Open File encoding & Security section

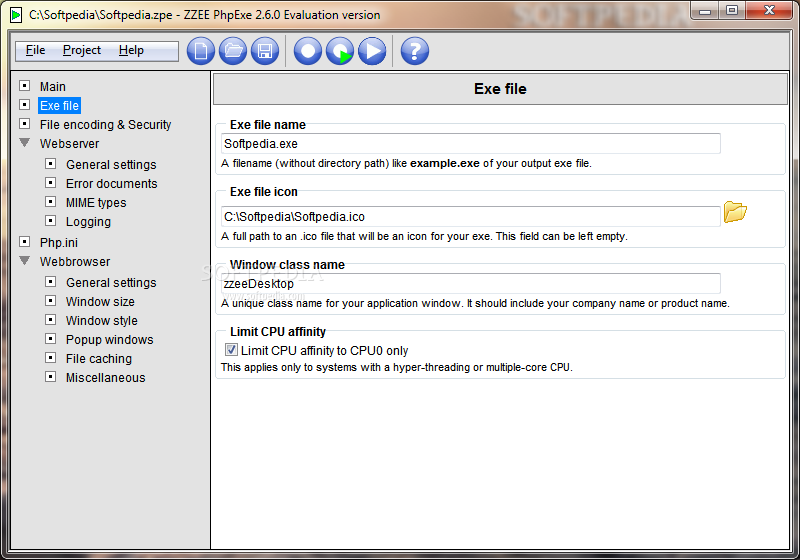coord(106,124)
